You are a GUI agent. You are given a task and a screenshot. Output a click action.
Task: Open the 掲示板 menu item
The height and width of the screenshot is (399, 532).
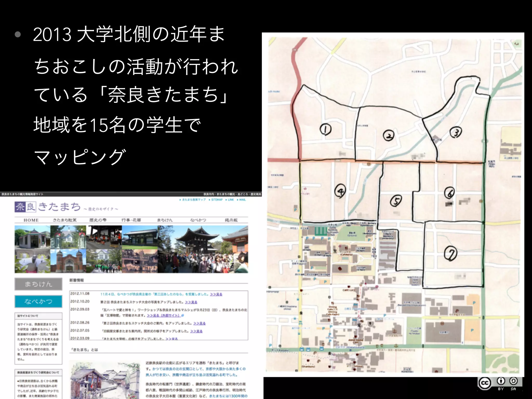pos(231,220)
